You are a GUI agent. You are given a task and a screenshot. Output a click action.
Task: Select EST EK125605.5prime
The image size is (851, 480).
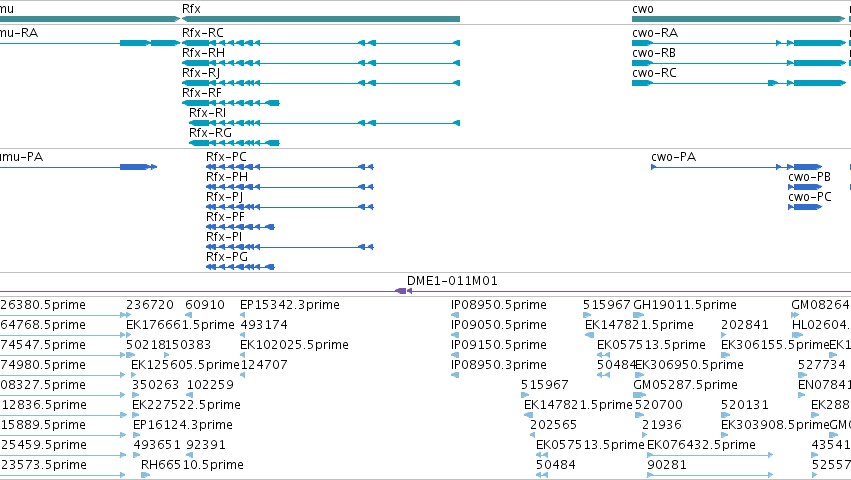coord(185,365)
